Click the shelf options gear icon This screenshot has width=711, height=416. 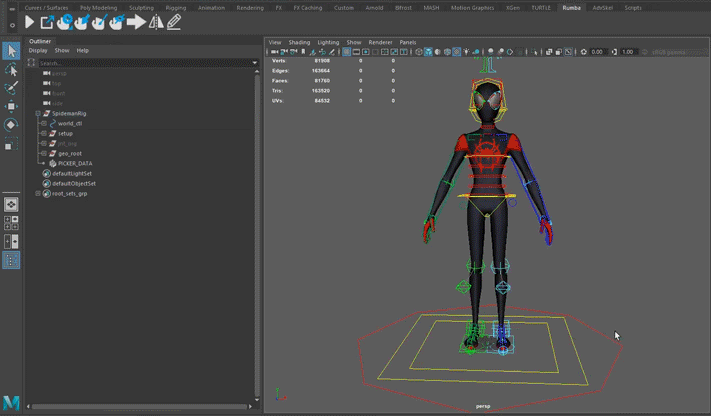[x=12, y=25]
